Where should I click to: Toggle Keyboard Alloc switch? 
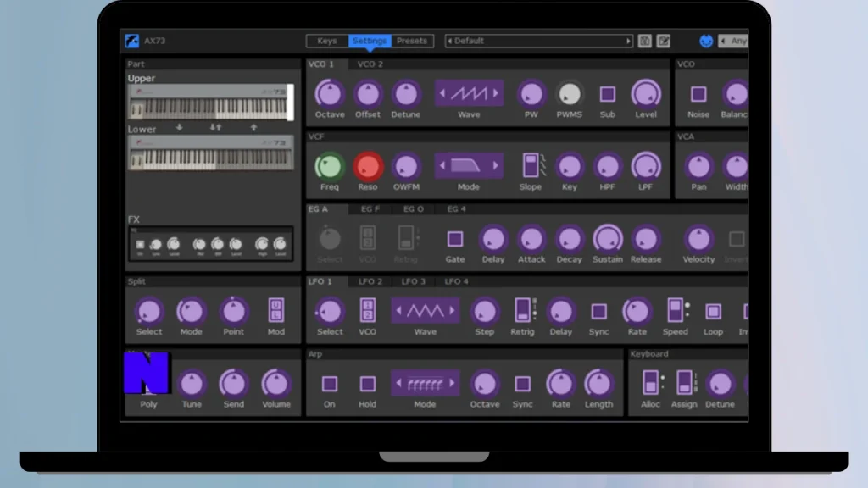coord(652,383)
